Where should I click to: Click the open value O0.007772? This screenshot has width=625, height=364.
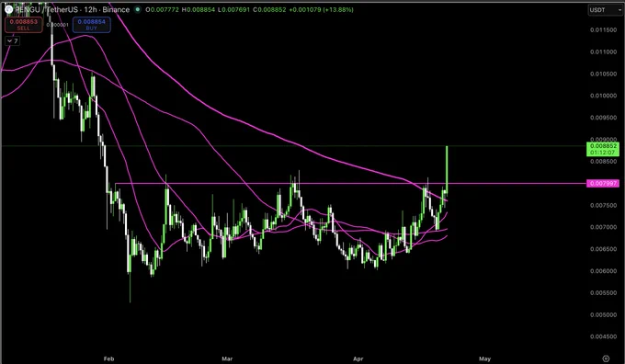pos(163,9)
